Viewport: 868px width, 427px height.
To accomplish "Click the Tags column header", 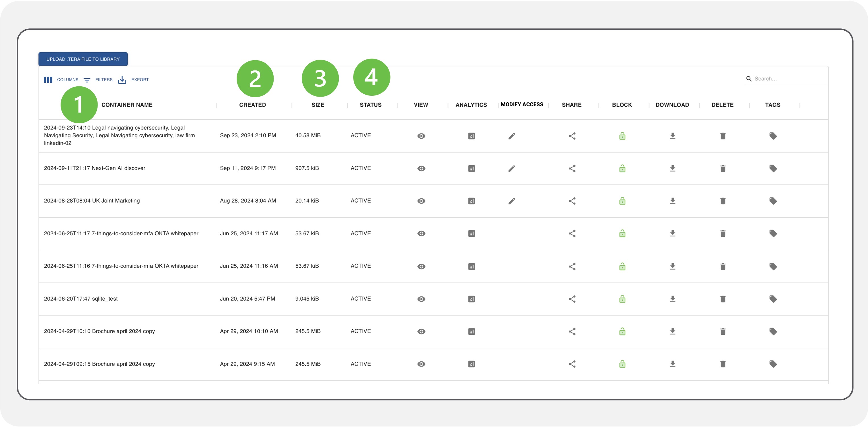I will pos(772,105).
